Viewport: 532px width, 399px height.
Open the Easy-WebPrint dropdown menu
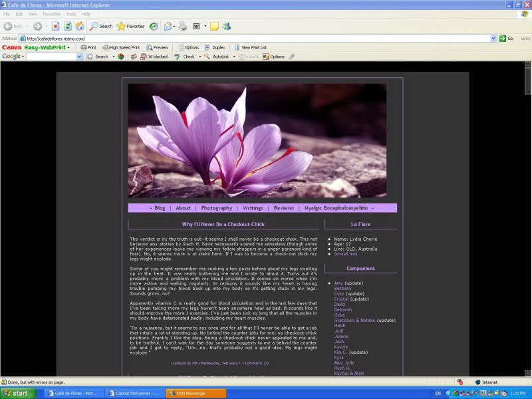68,47
